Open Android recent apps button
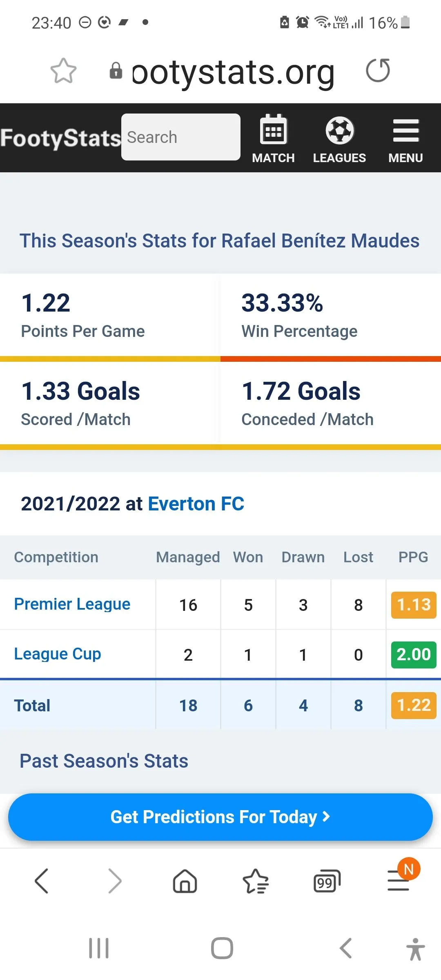This screenshot has height=980, width=441. click(x=99, y=948)
